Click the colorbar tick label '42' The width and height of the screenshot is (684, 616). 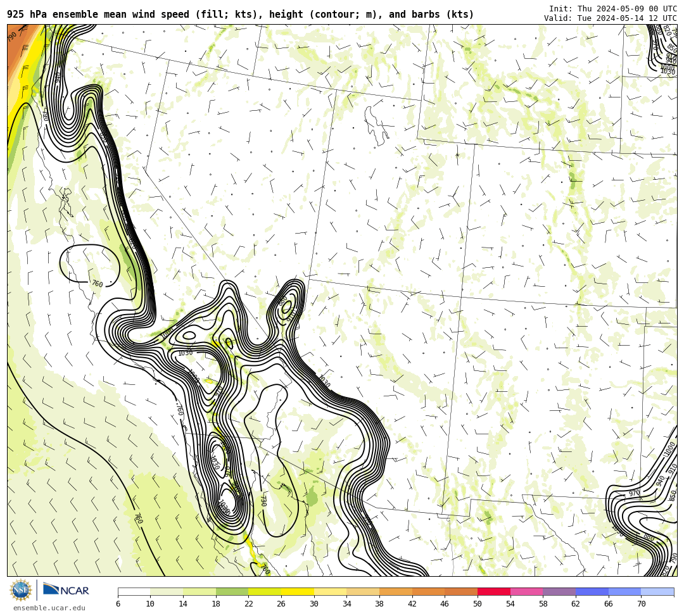coord(412,604)
